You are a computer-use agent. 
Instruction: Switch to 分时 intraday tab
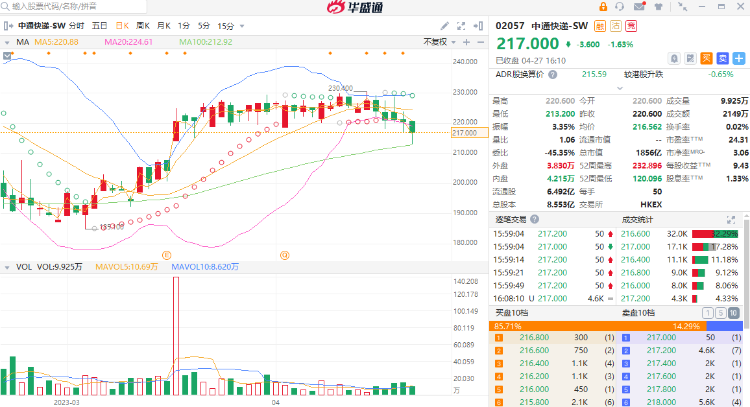pyautogui.click(x=76, y=26)
